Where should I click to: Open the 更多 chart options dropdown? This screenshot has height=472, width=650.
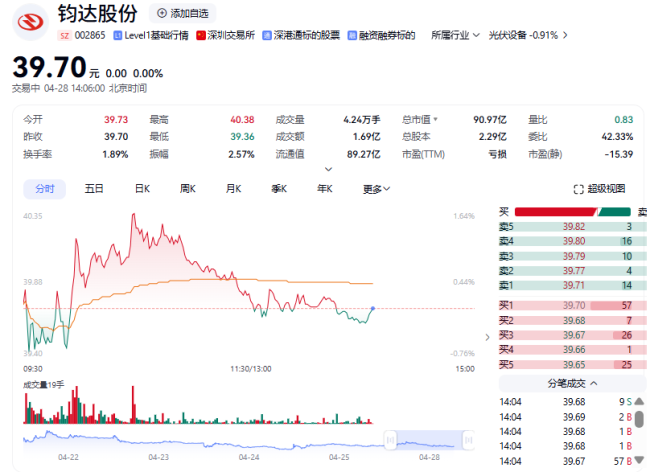point(376,189)
